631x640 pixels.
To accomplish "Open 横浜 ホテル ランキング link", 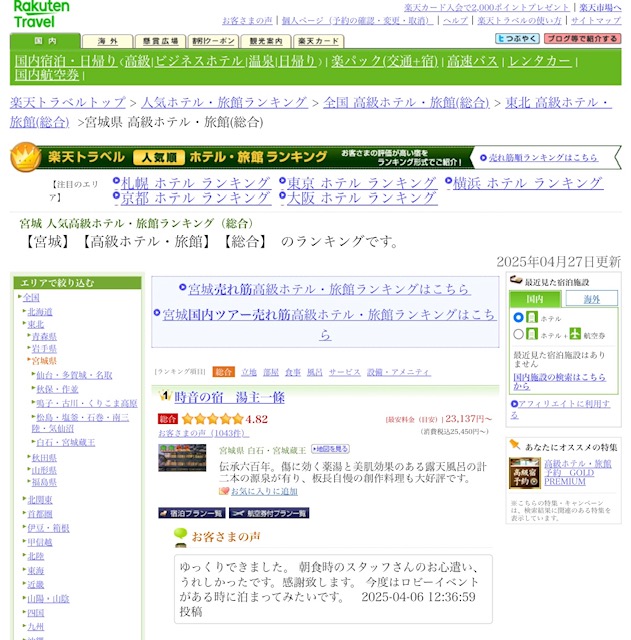I will click(x=528, y=183).
